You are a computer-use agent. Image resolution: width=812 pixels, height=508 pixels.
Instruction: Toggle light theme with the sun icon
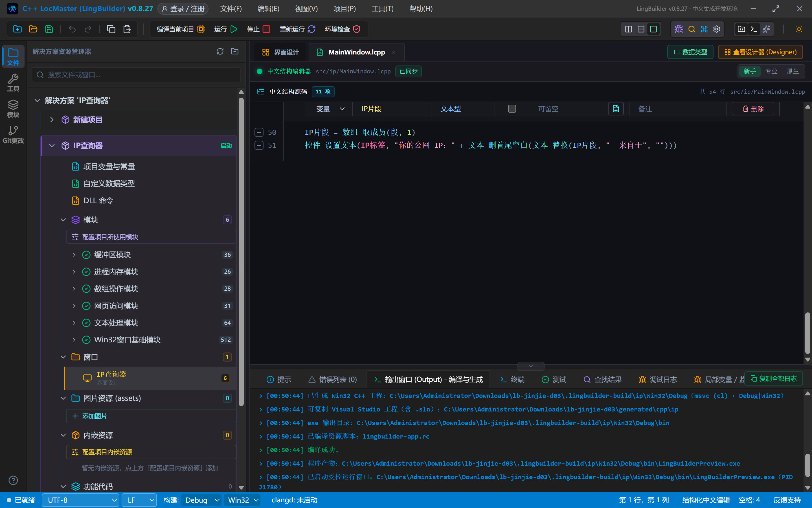tap(799, 29)
